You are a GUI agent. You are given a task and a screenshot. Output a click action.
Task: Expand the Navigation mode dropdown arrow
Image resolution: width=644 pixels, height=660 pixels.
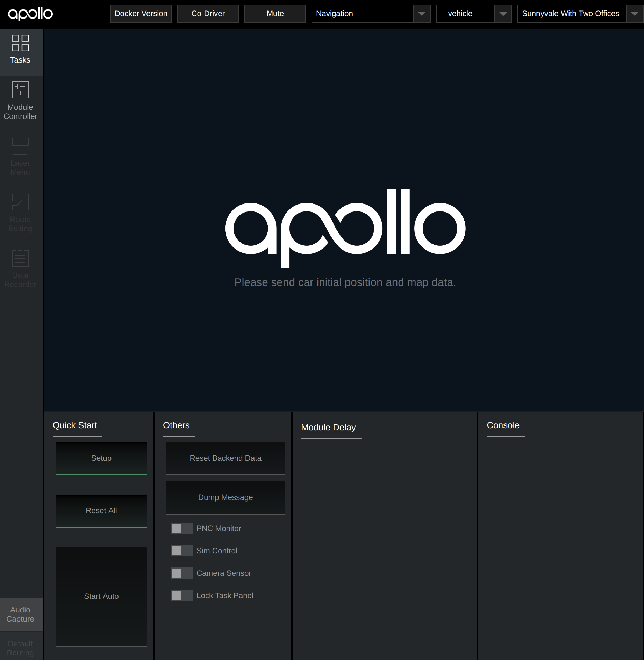[x=422, y=14]
